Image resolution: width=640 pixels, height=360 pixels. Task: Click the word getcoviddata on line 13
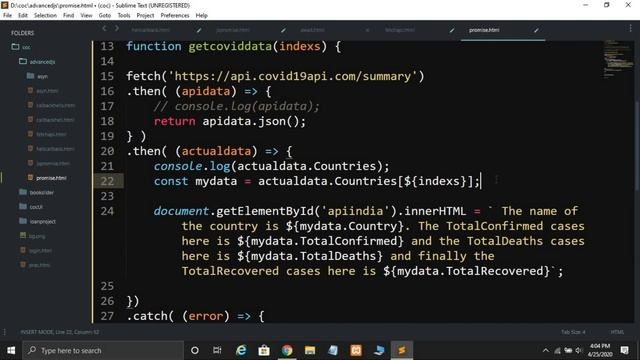tap(230, 47)
